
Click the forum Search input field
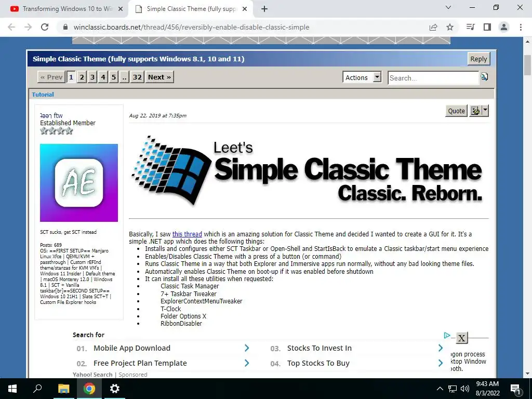(x=433, y=78)
